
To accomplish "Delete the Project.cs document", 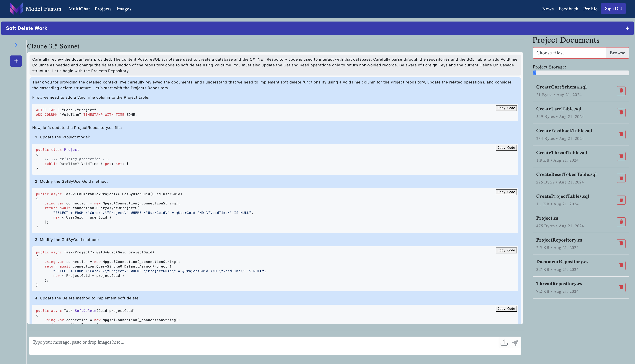I will pyautogui.click(x=621, y=222).
